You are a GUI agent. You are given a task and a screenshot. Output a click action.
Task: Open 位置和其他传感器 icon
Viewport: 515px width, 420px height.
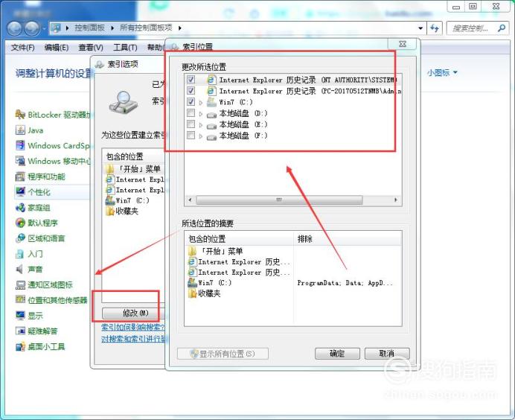coord(20,299)
